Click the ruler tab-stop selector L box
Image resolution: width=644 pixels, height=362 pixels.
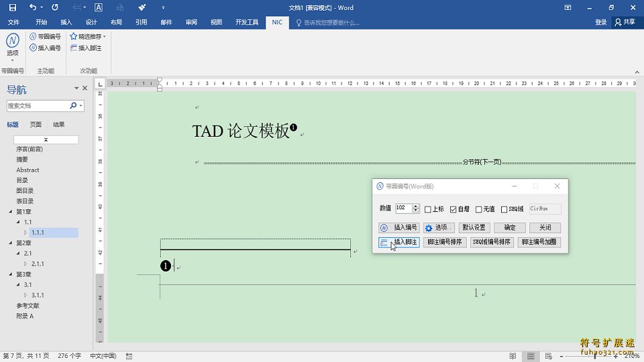[x=100, y=84]
